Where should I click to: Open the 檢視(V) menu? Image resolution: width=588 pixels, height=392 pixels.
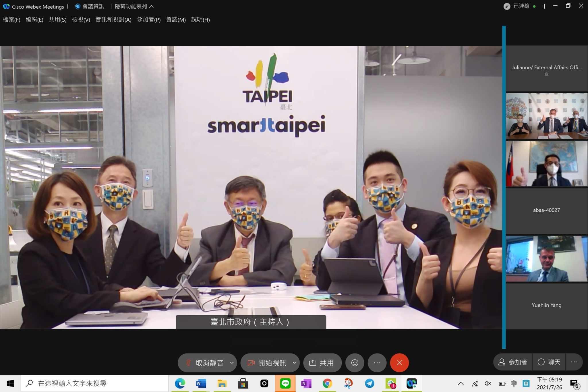pyautogui.click(x=81, y=20)
